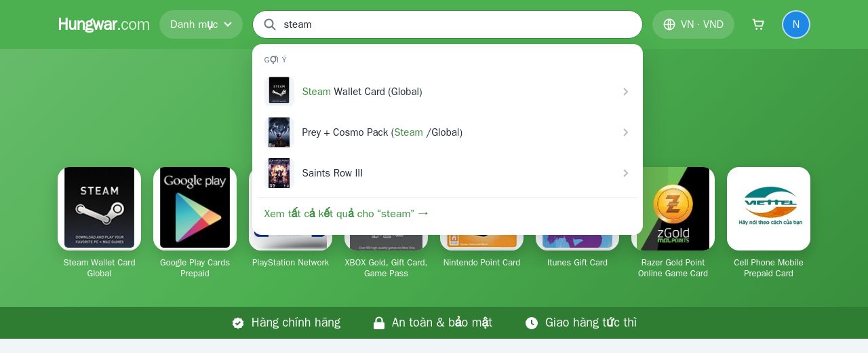
Task: Open Google Play Cards tile image
Action: (195, 208)
